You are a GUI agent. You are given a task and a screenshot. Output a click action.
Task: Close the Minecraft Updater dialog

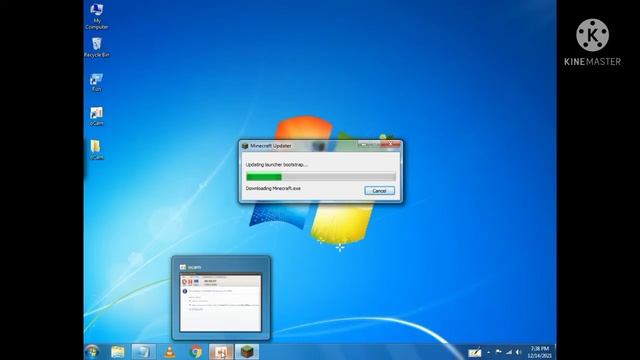[x=391, y=144]
